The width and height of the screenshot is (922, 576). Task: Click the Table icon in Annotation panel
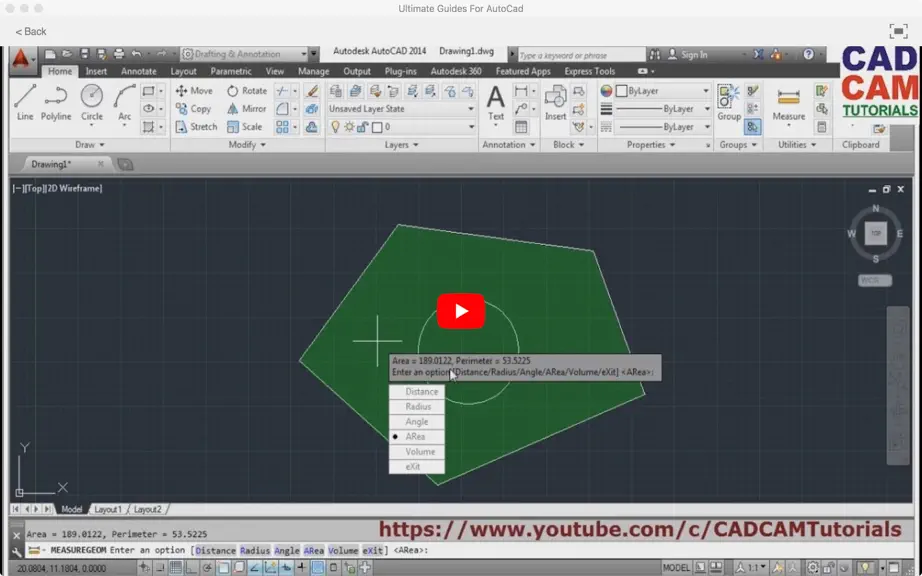(521, 127)
